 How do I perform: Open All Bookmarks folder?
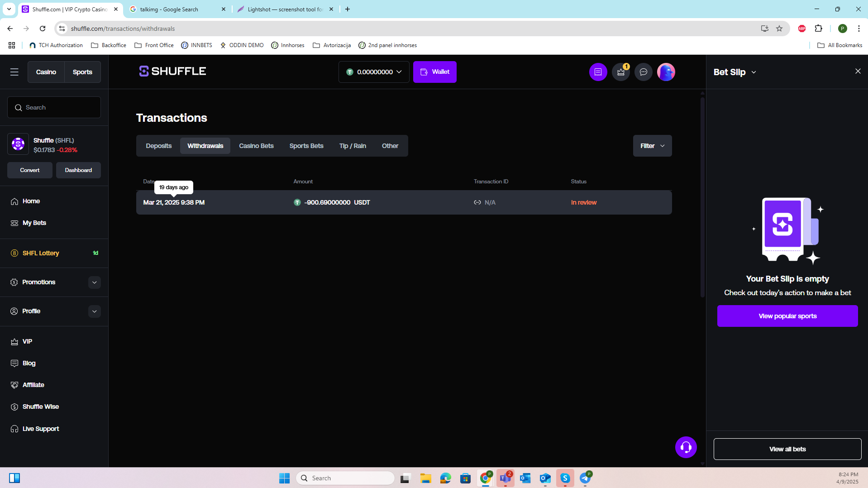point(839,45)
